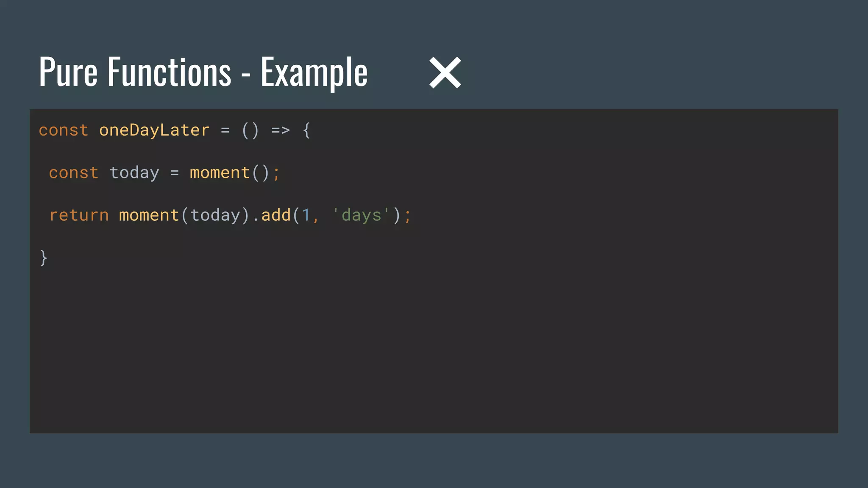Click the return keyword

coord(79,215)
